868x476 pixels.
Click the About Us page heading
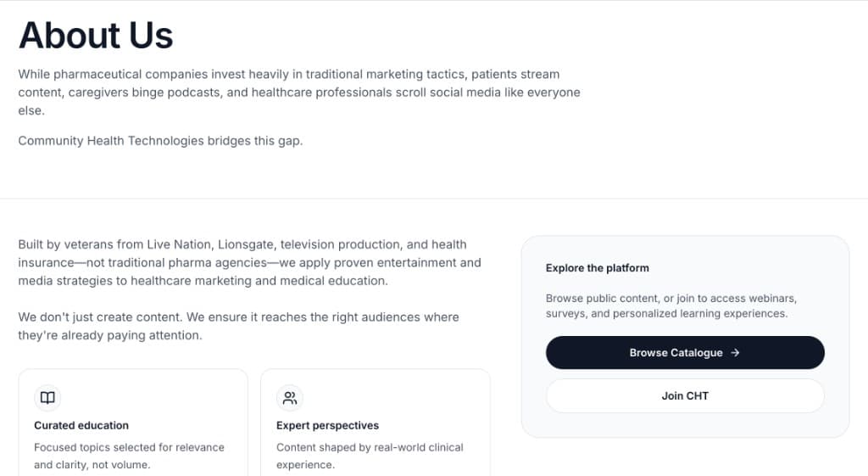click(x=96, y=36)
